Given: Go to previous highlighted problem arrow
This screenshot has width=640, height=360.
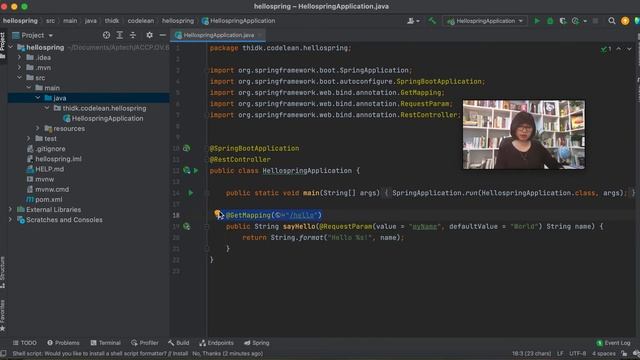Looking at the screenshot, I should [619, 49].
